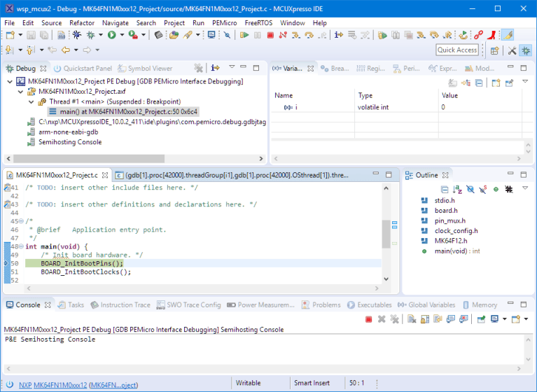Image resolution: width=537 pixels, height=392 pixels.
Task: Open the Refactor menu
Action: (81, 23)
